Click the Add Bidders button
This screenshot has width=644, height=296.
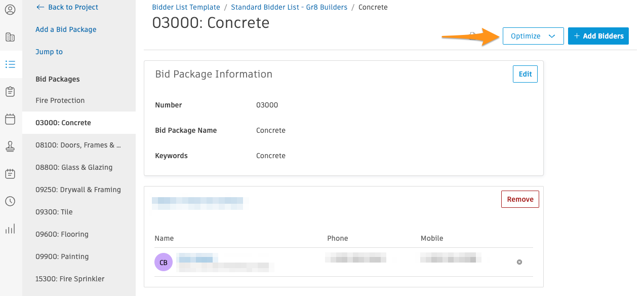pos(598,36)
